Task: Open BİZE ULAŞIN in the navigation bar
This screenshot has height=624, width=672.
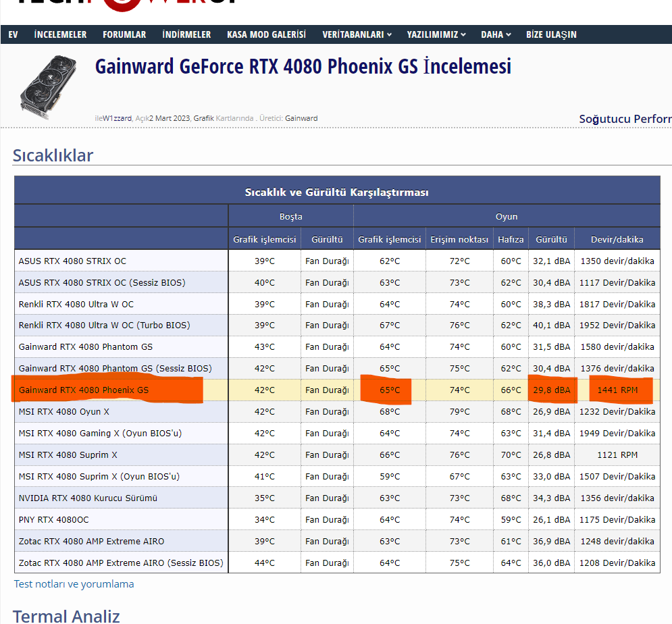Action: (x=551, y=34)
